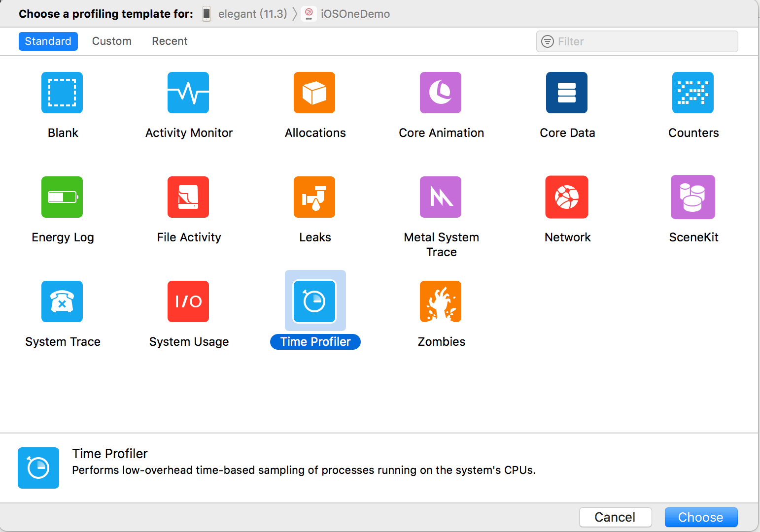
Task: Click the Counters template icon
Action: pos(693,93)
